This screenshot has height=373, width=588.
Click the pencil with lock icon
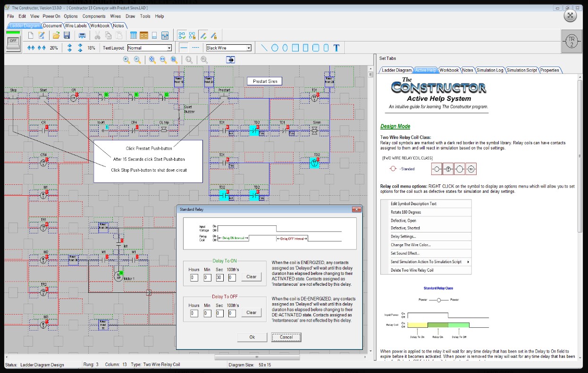coord(214,35)
